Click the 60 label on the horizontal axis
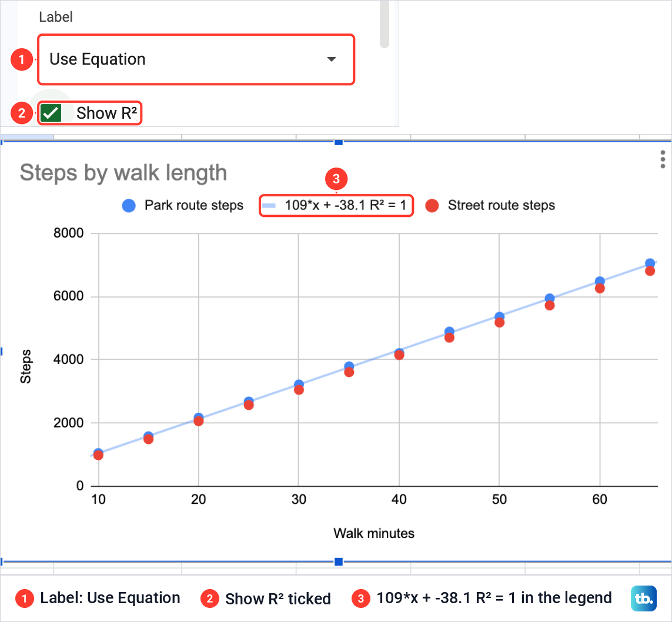672x622 pixels. point(600,499)
